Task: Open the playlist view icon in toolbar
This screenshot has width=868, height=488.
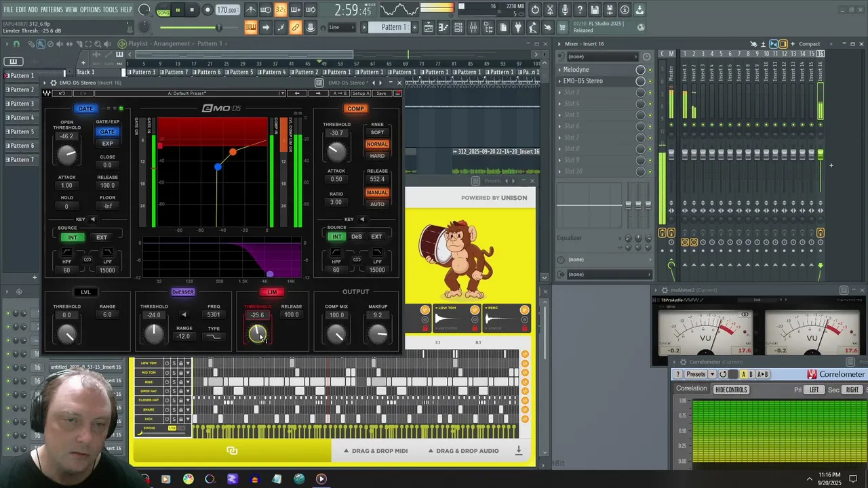Action: pyautogui.click(x=429, y=27)
